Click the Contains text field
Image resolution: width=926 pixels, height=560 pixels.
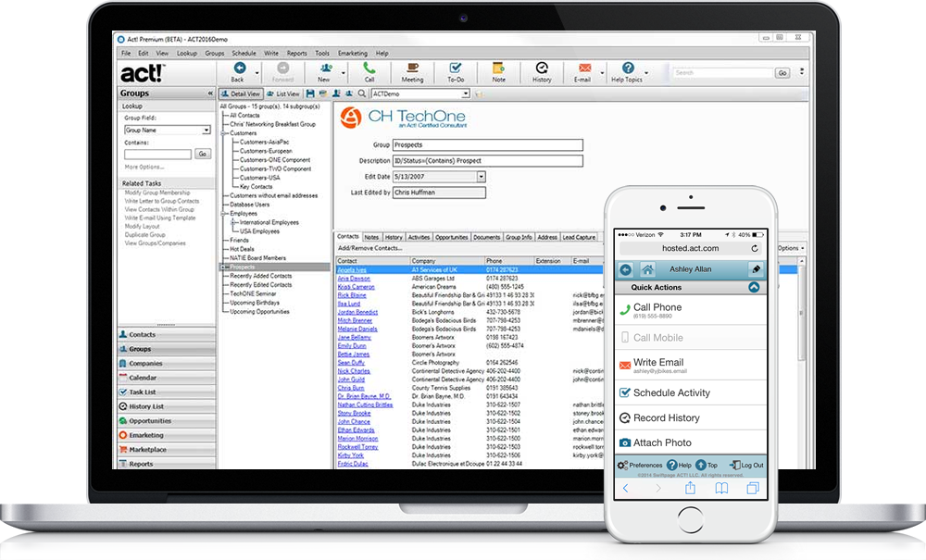157,154
